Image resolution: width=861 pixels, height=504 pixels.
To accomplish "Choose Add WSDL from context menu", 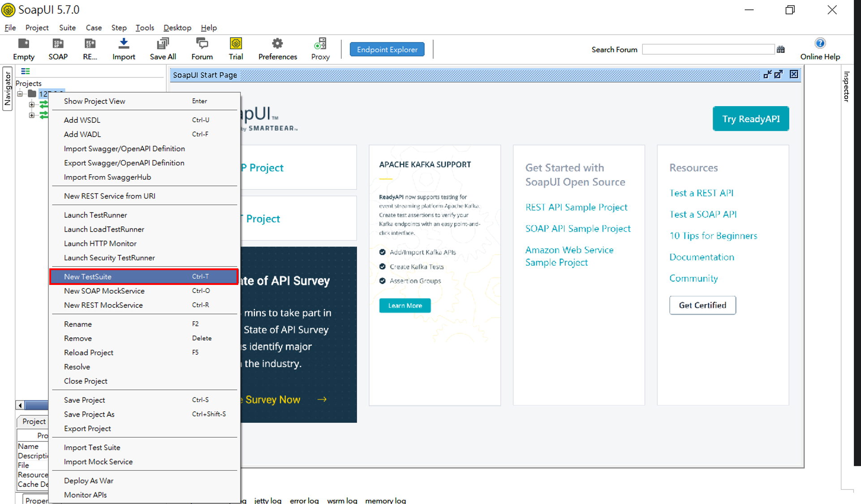I will tap(82, 120).
